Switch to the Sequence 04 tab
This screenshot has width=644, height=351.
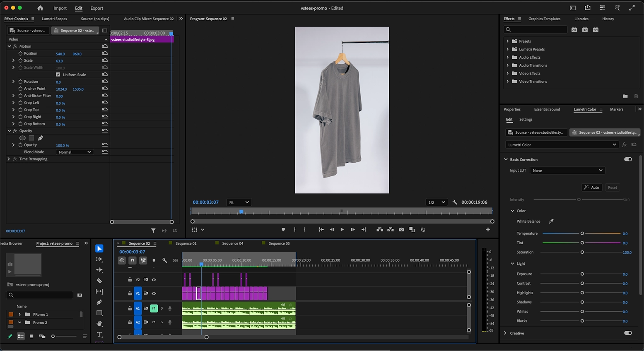point(232,243)
